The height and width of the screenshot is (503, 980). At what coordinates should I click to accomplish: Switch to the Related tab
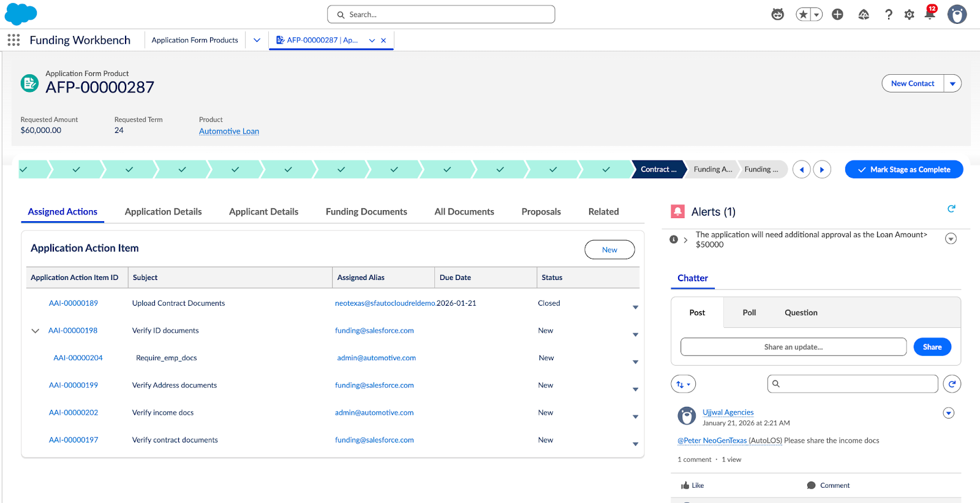[603, 211]
